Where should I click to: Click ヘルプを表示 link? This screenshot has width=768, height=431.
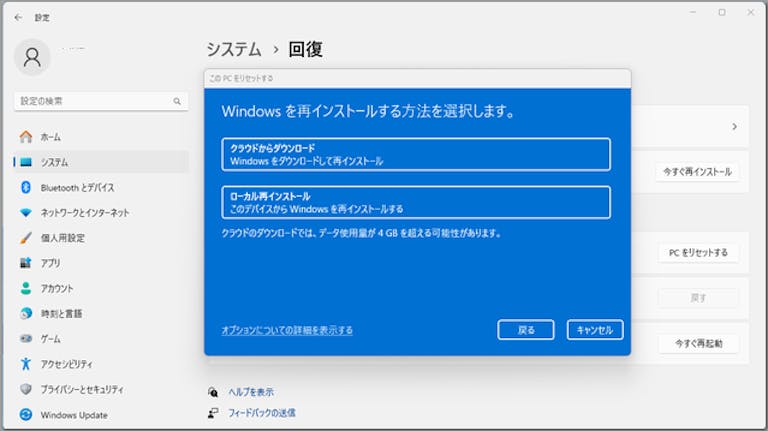point(251,392)
